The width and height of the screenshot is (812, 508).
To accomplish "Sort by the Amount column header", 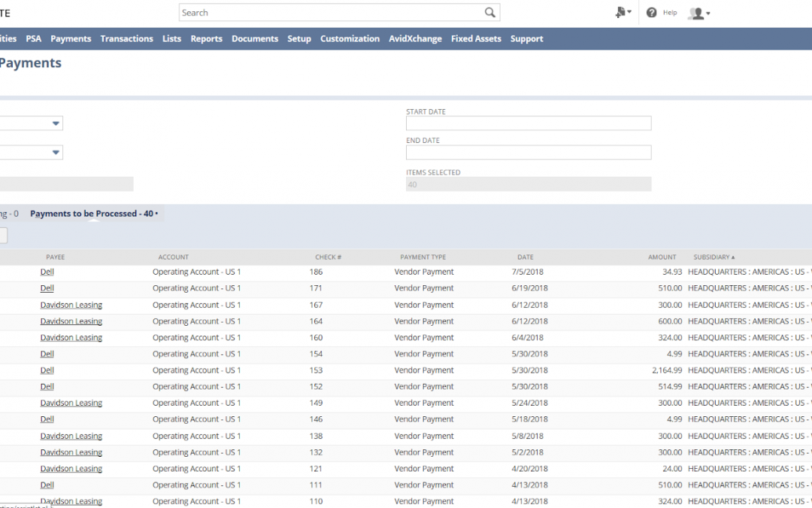I will coord(662,257).
